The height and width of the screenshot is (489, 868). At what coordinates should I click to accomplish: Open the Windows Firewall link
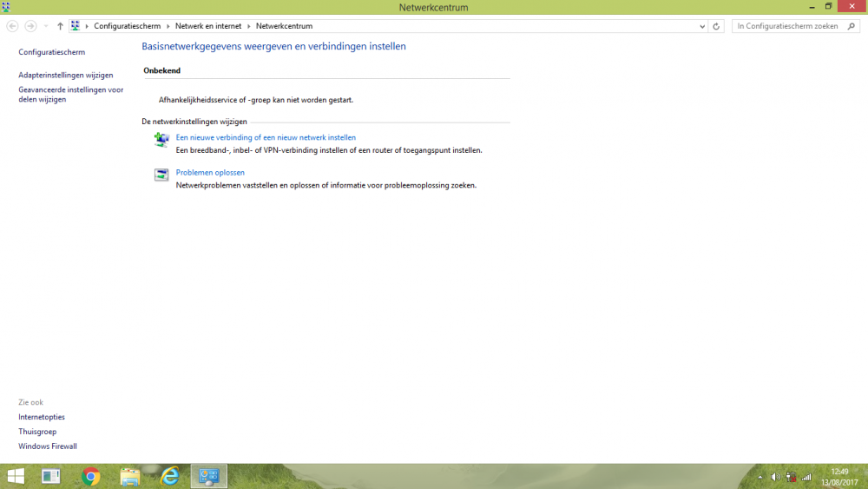click(48, 446)
